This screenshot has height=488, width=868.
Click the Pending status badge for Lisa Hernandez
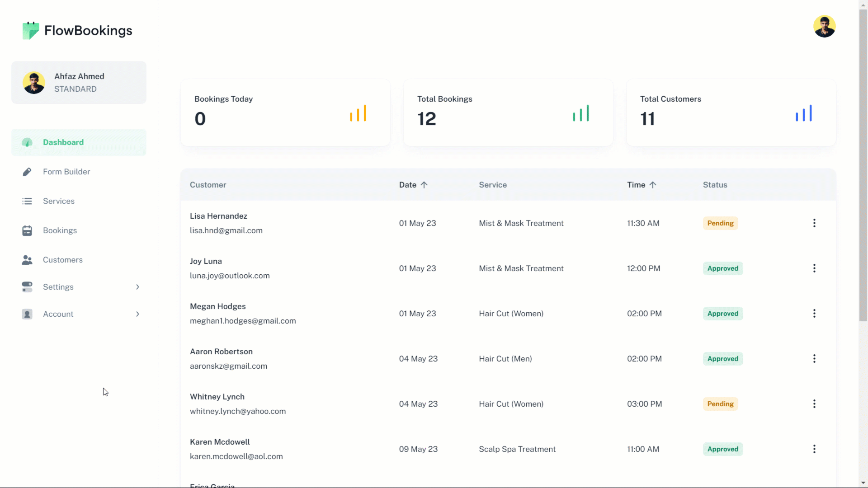point(720,223)
